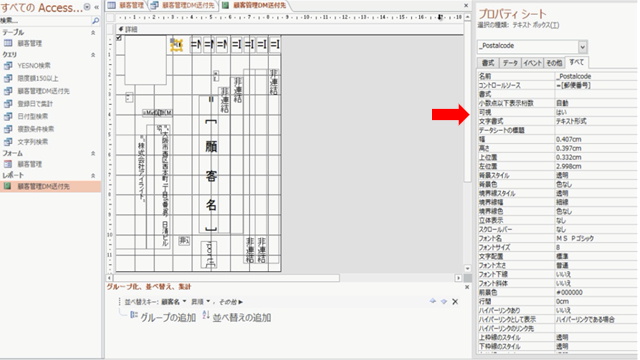
Task: Open the 昇順 sort order dropdown
Action: pos(200,302)
